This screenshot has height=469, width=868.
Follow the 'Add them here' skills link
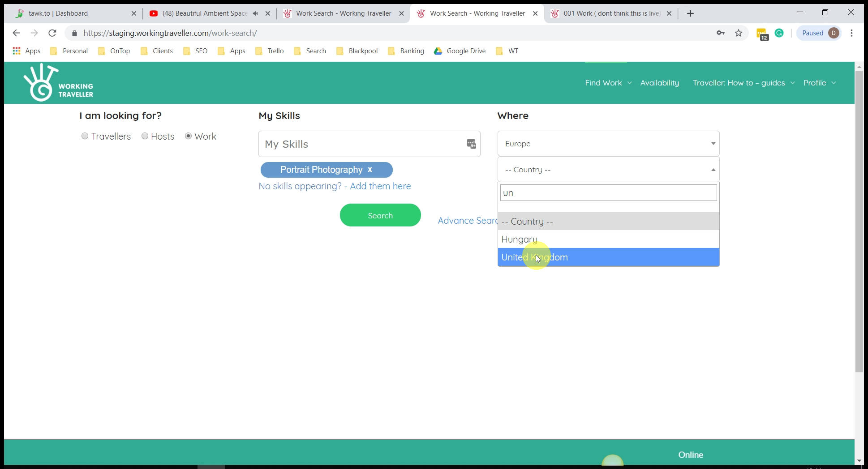tap(380, 186)
